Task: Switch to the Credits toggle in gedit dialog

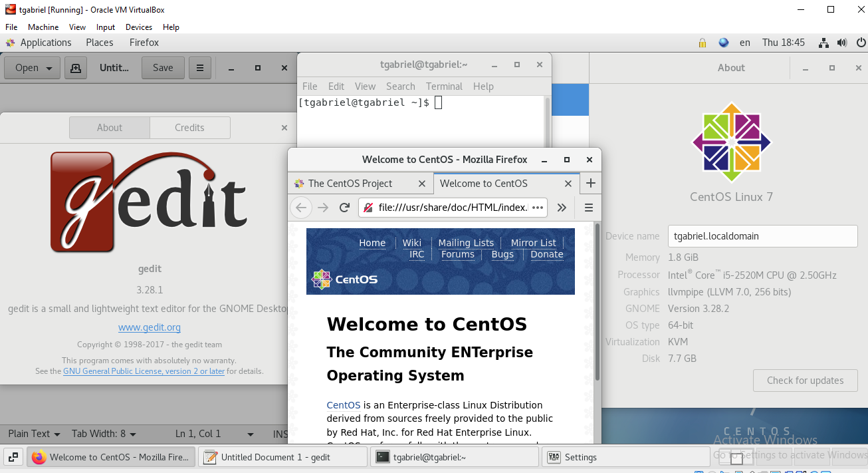Action: [189, 128]
